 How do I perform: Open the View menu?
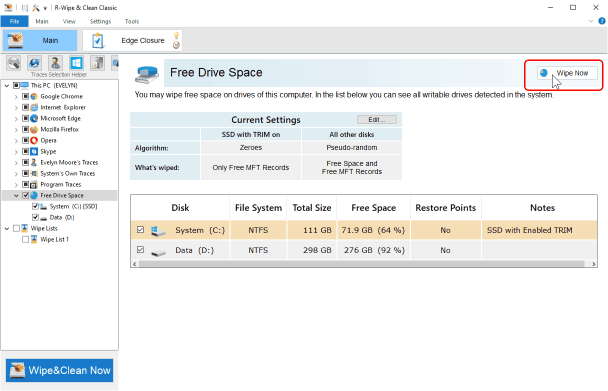69,21
